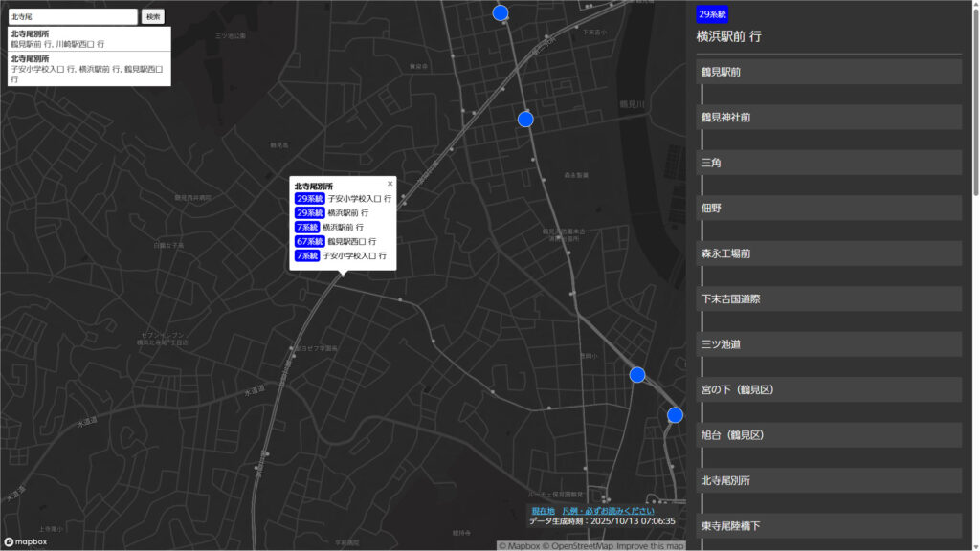This screenshot has width=980, height=551.
Task: Close the 北寺尾別所 stop popup
Action: [390, 184]
